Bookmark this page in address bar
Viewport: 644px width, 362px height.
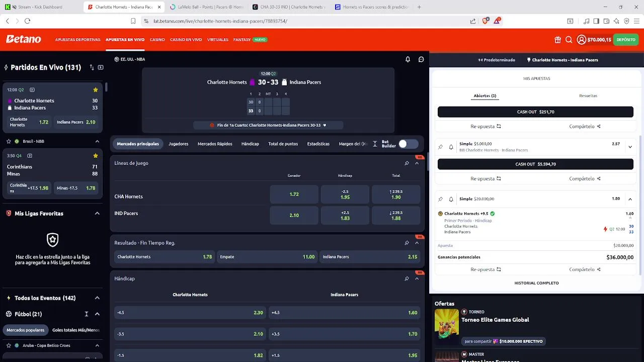click(133, 21)
